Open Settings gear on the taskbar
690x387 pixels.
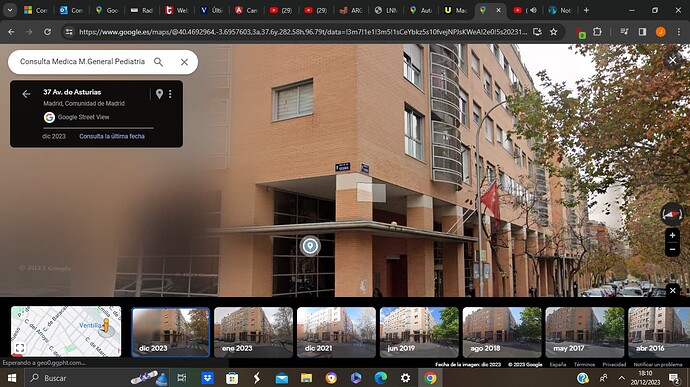point(405,378)
